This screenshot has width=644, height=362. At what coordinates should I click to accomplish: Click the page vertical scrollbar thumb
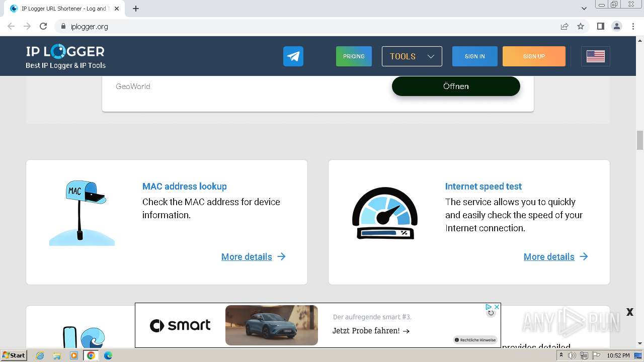coord(640,140)
